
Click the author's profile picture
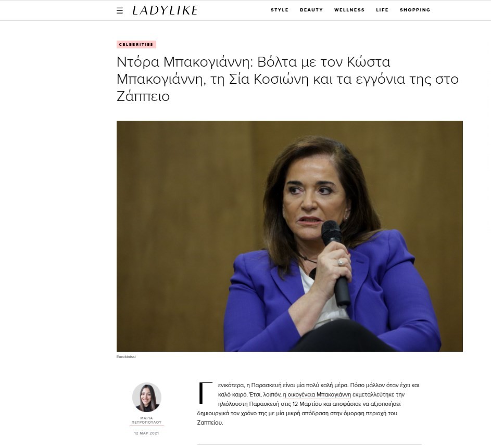tap(146, 397)
